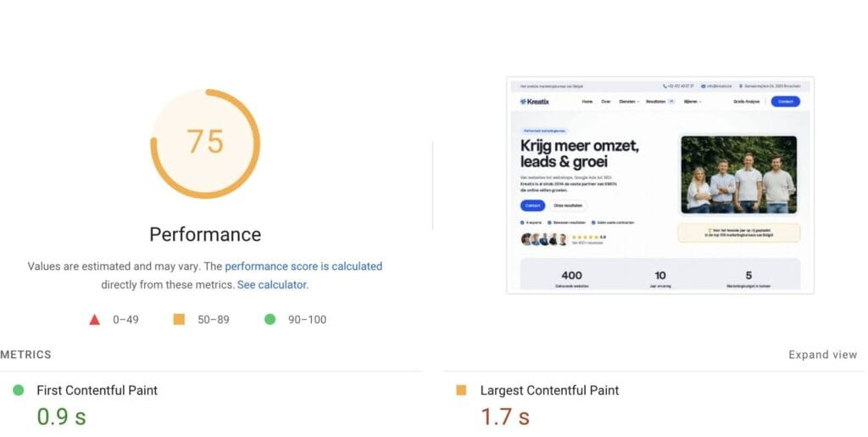Image resolution: width=868 pixels, height=437 pixels.
Task: Click the orange square beside Largest Contentful Paint
Action: [461, 390]
